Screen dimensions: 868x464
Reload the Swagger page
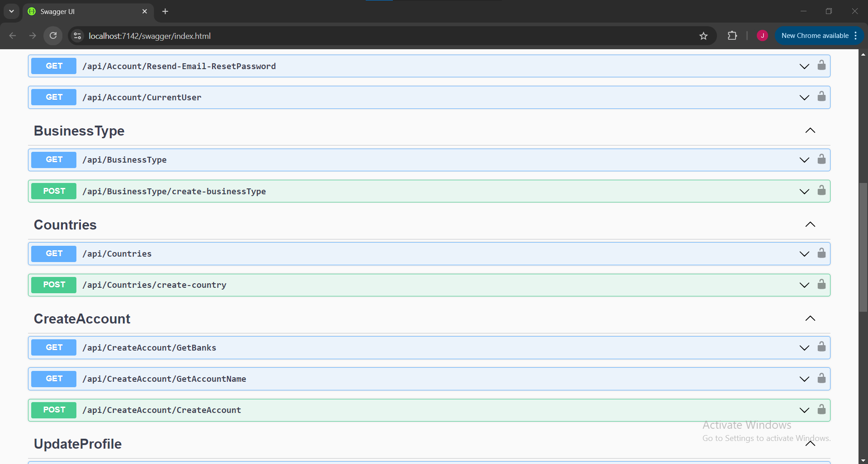point(53,36)
